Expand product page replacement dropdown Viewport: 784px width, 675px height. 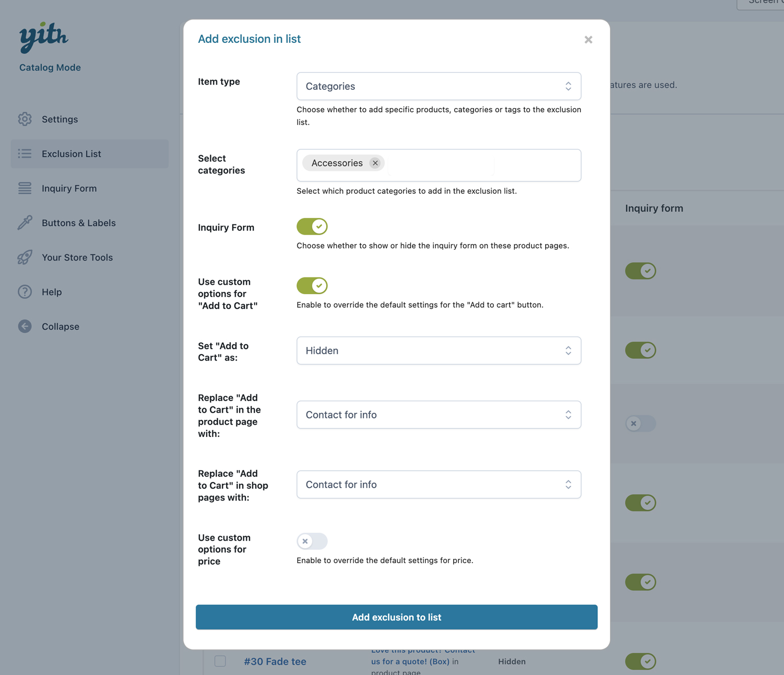439,415
